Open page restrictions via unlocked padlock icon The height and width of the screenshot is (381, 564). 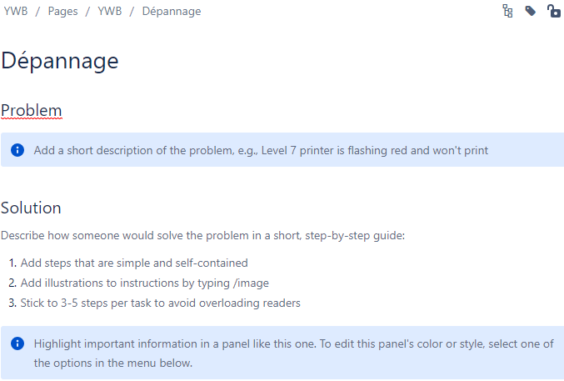[x=554, y=11]
